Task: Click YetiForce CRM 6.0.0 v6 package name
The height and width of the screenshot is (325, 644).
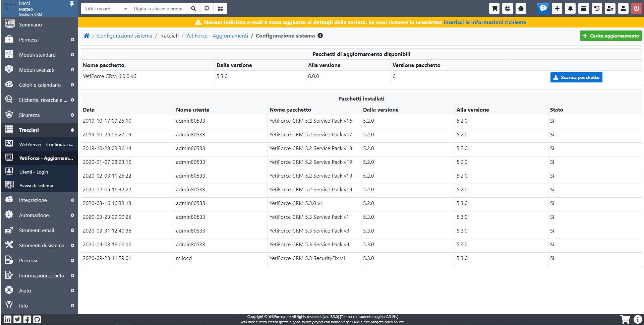Action: (110, 76)
